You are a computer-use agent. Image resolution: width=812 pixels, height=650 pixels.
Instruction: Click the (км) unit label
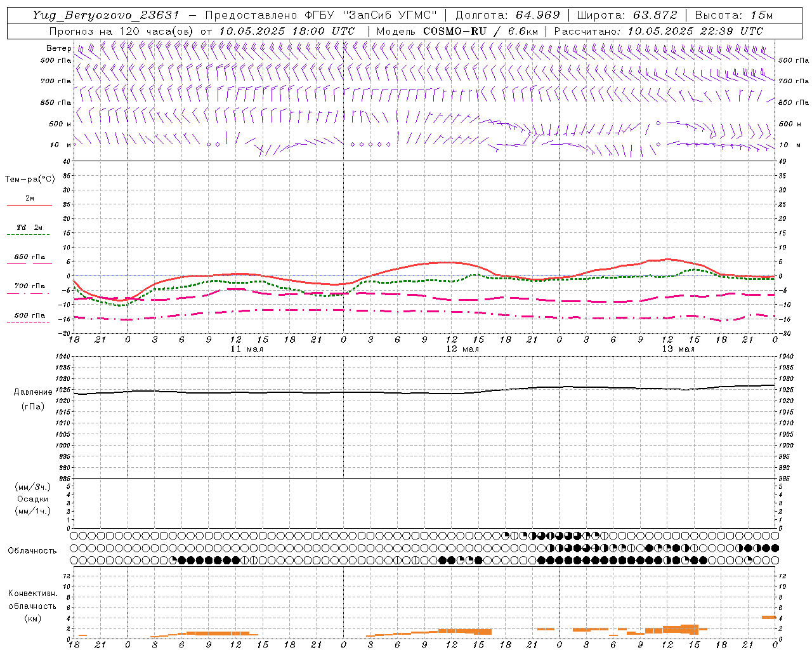coord(32,618)
